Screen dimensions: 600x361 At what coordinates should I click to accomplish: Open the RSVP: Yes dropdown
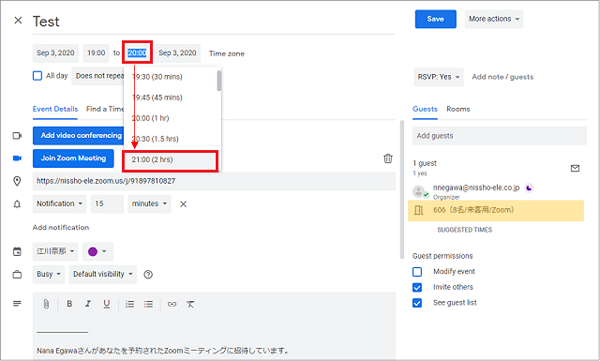(x=439, y=77)
